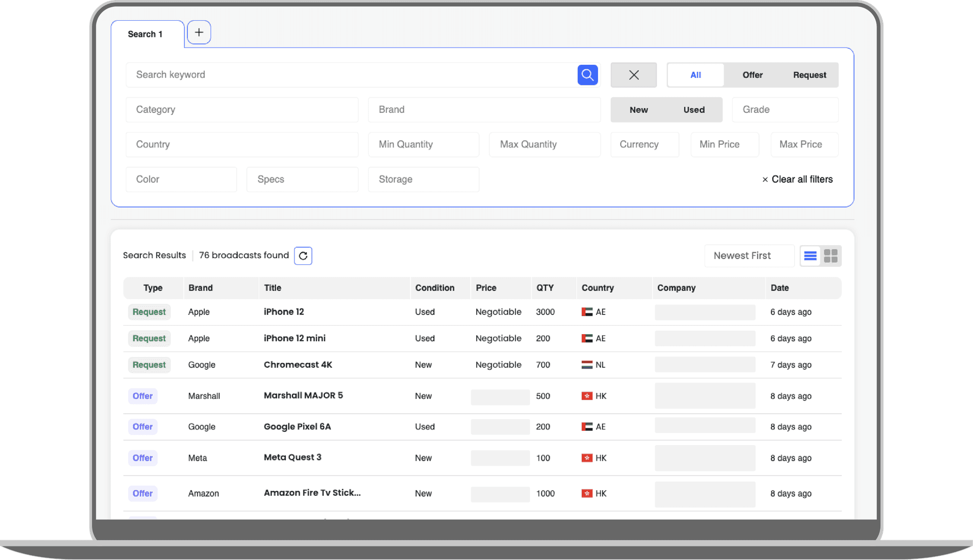Click the HK flag in the Meta Quest 3 row

(587, 458)
